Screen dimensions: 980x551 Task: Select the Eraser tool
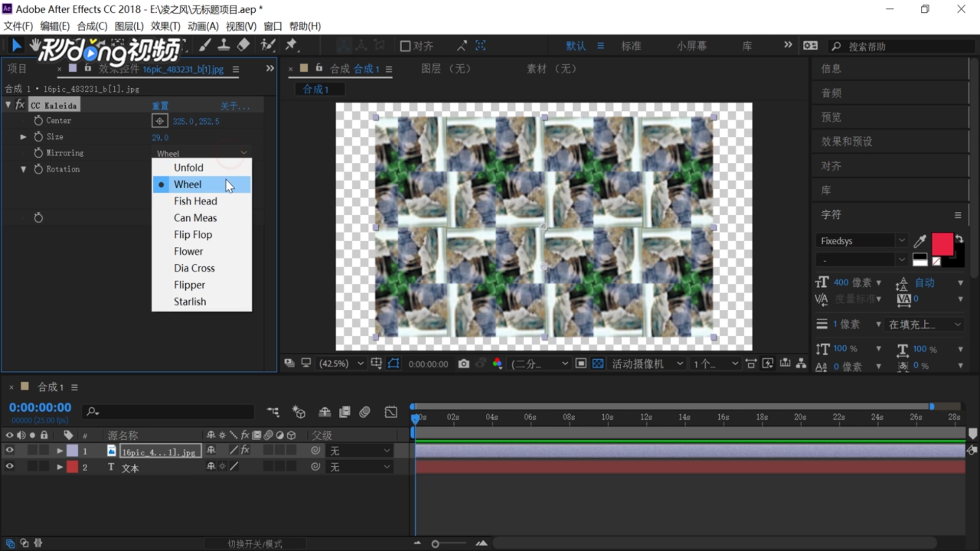243,45
